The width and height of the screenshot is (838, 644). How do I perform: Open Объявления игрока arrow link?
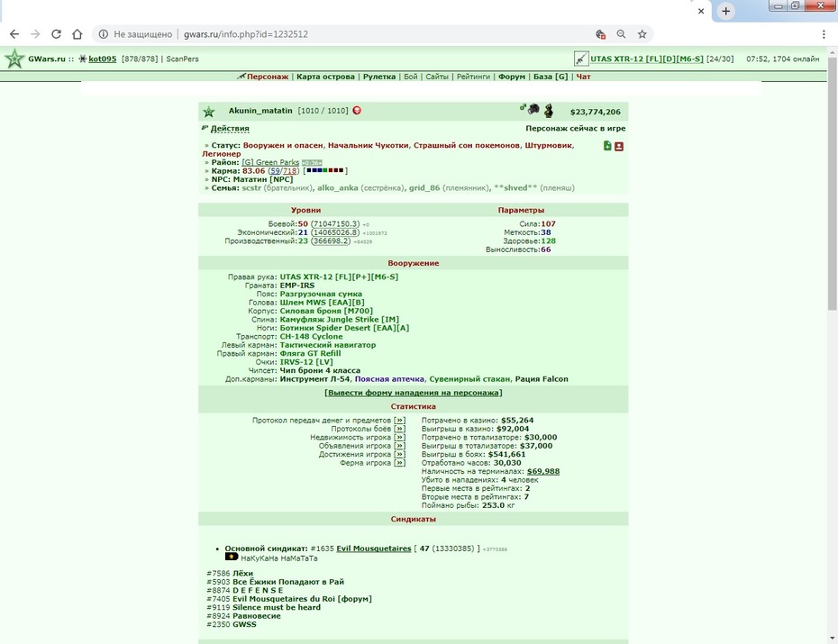[x=400, y=446]
